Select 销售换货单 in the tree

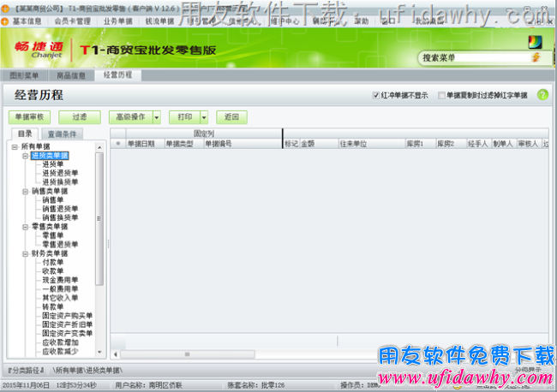pos(60,217)
